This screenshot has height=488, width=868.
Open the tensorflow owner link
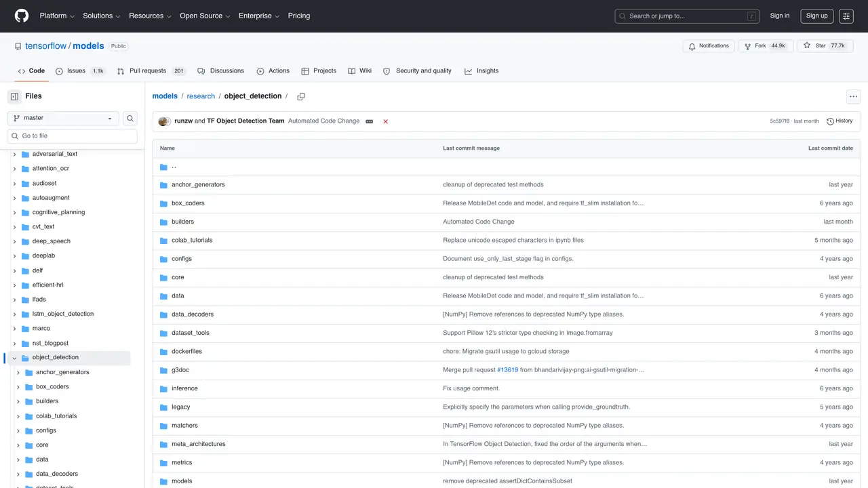point(45,46)
